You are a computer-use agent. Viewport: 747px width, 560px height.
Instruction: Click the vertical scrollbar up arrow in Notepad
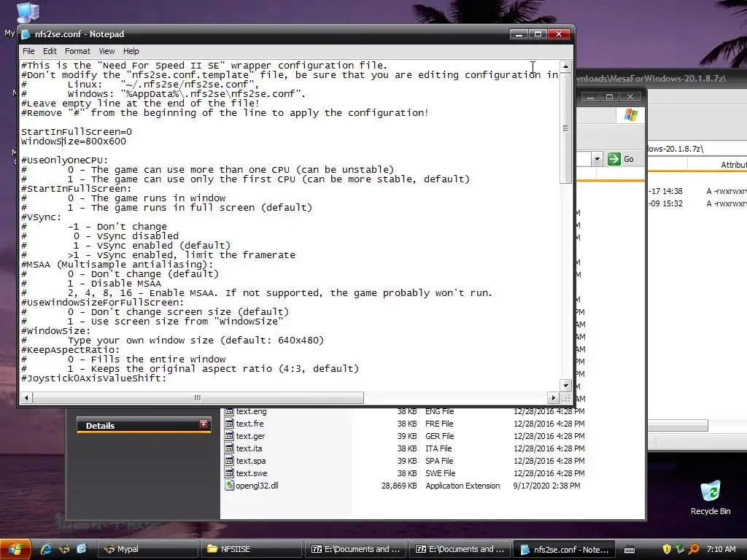coord(565,66)
